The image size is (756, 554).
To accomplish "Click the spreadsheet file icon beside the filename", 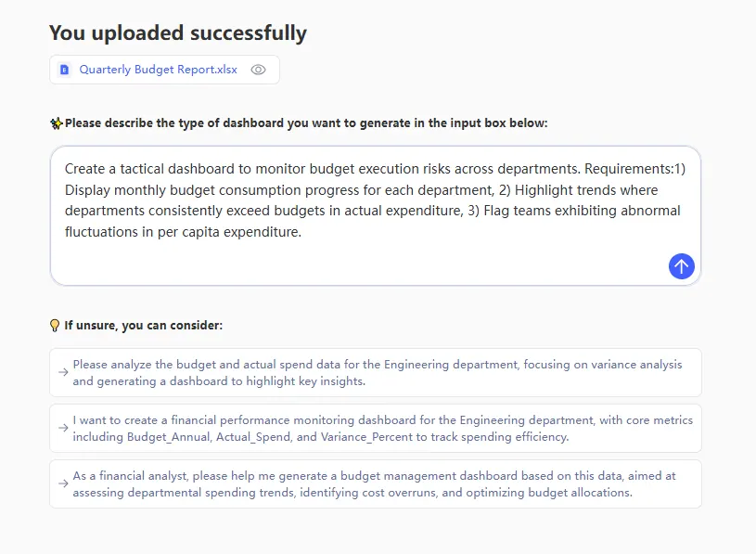I will pyautogui.click(x=65, y=70).
